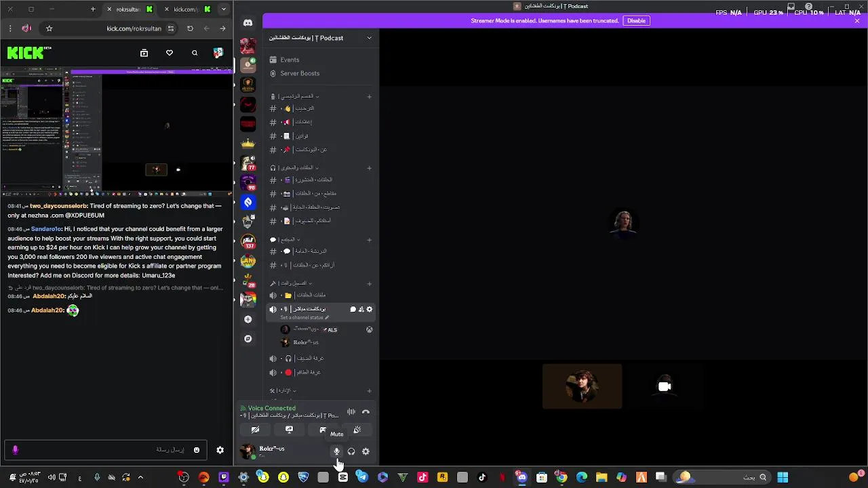The height and width of the screenshot is (488, 868).
Task: Add a server with plus icon
Action: (248, 319)
